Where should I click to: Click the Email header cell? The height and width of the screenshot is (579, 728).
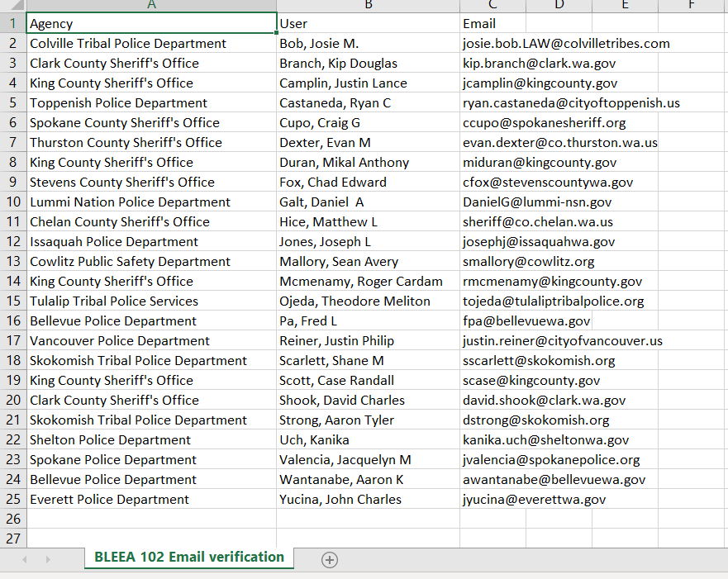[492, 24]
